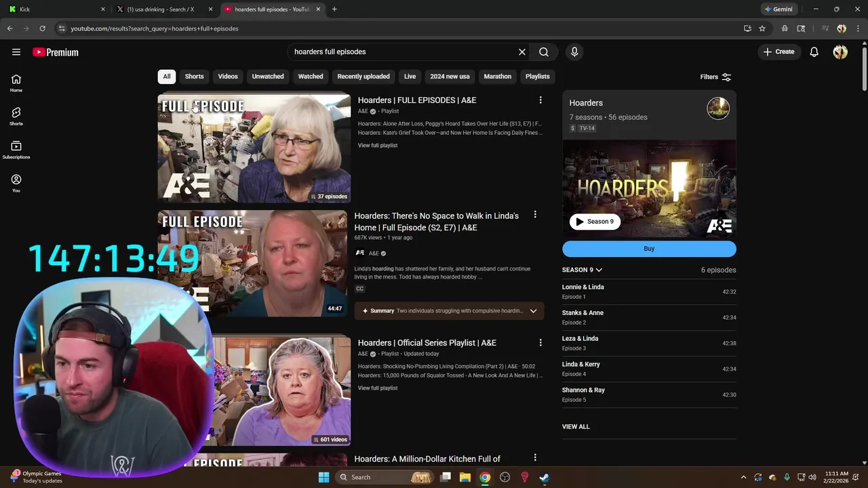This screenshot has width=868, height=488.
Task: Open the YouTube account avatar menu
Action: tap(840, 52)
